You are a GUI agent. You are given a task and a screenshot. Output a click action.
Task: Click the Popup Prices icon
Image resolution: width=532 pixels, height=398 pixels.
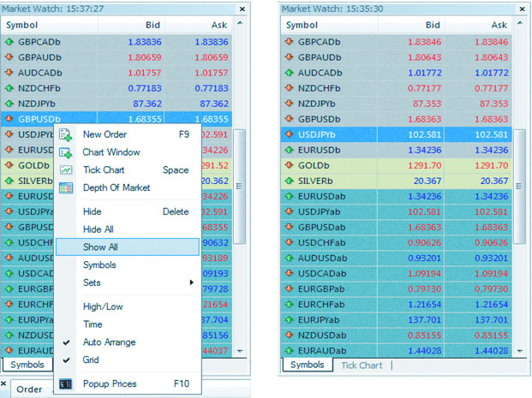66,383
